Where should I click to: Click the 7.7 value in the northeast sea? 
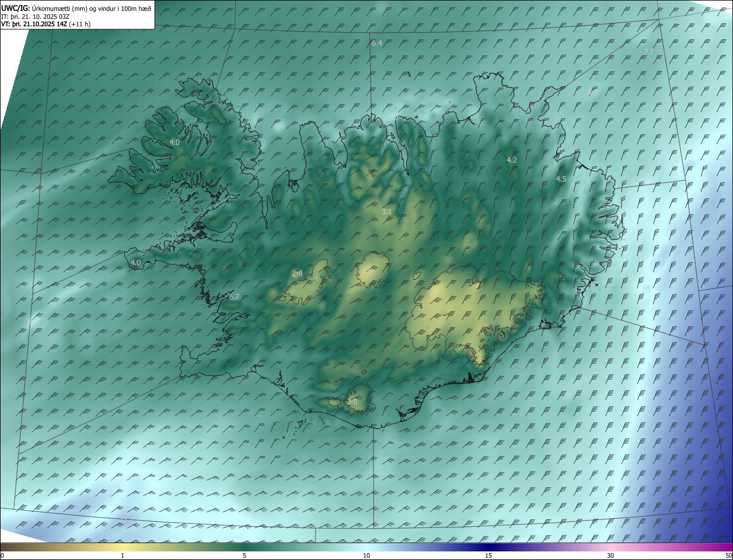[649, 52]
